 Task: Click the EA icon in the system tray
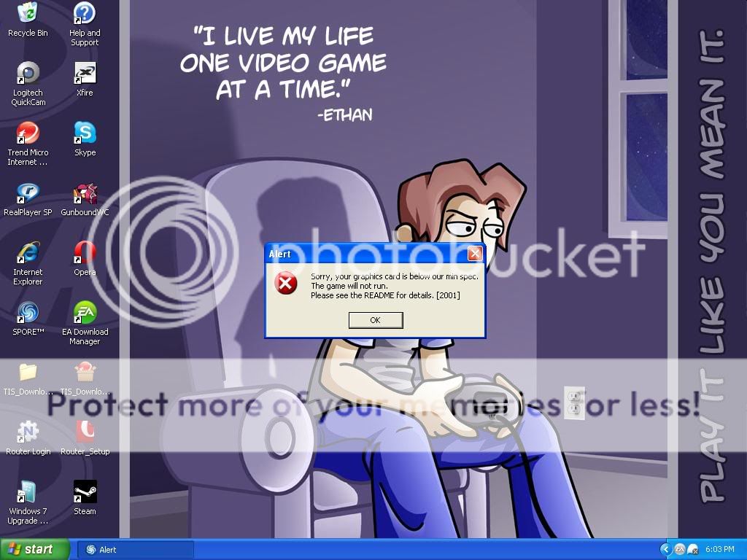[680, 550]
